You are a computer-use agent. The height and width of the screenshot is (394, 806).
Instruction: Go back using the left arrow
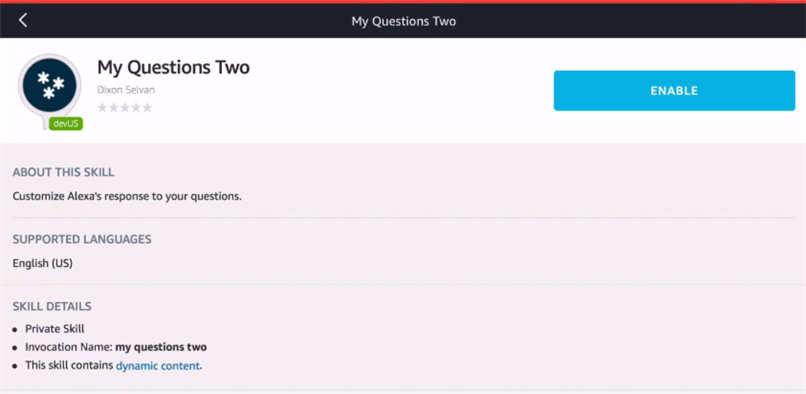click(23, 21)
